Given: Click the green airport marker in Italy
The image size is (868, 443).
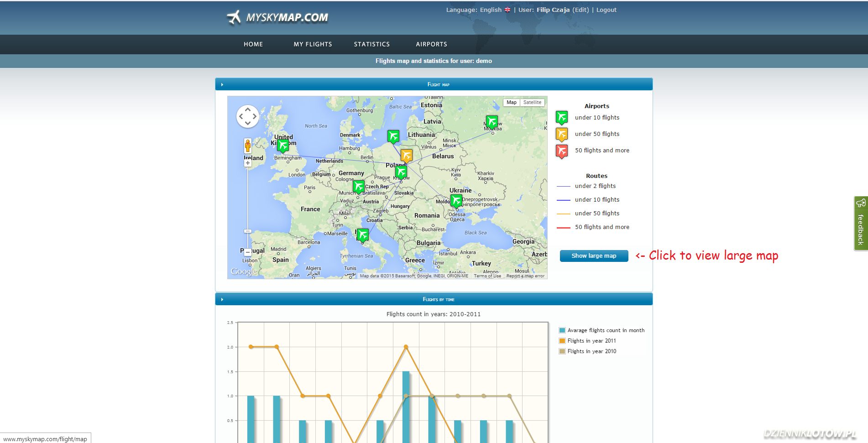Looking at the screenshot, I should (363, 235).
